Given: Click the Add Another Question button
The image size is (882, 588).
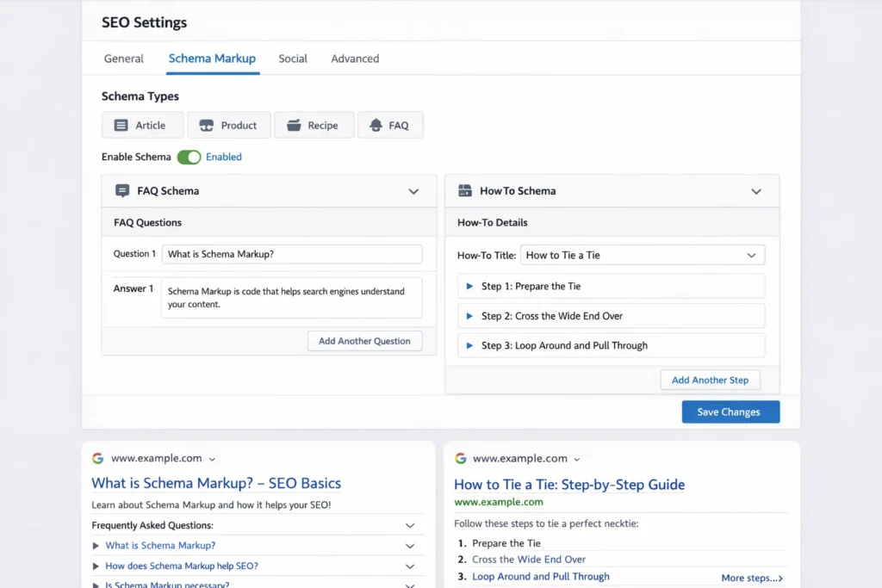Looking at the screenshot, I should click(x=364, y=341).
